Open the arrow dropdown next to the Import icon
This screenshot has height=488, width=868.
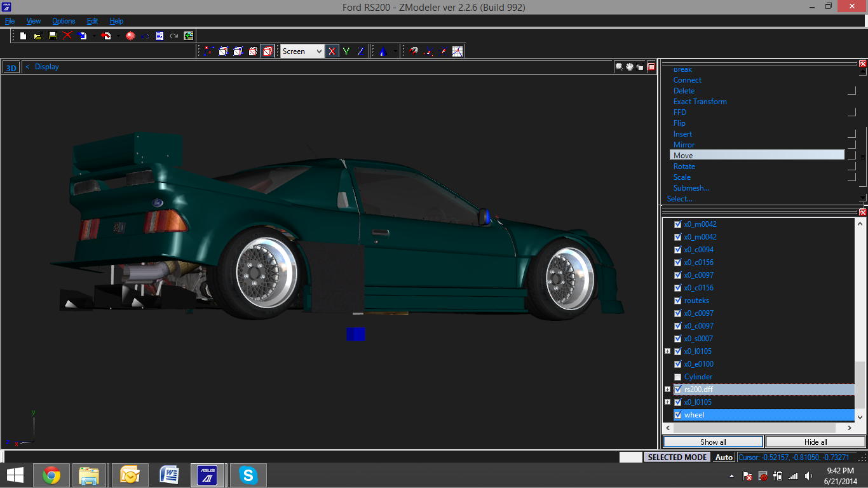(94, 36)
